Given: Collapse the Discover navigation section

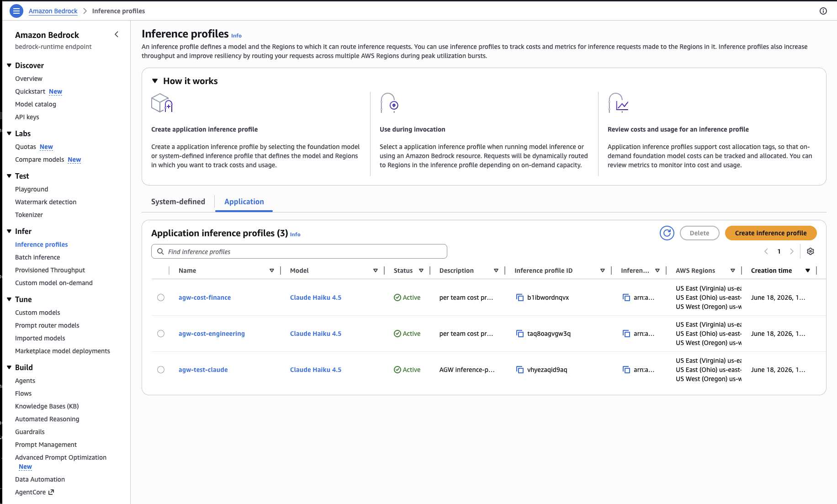Looking at the screenshot, I should pos(9,65).
